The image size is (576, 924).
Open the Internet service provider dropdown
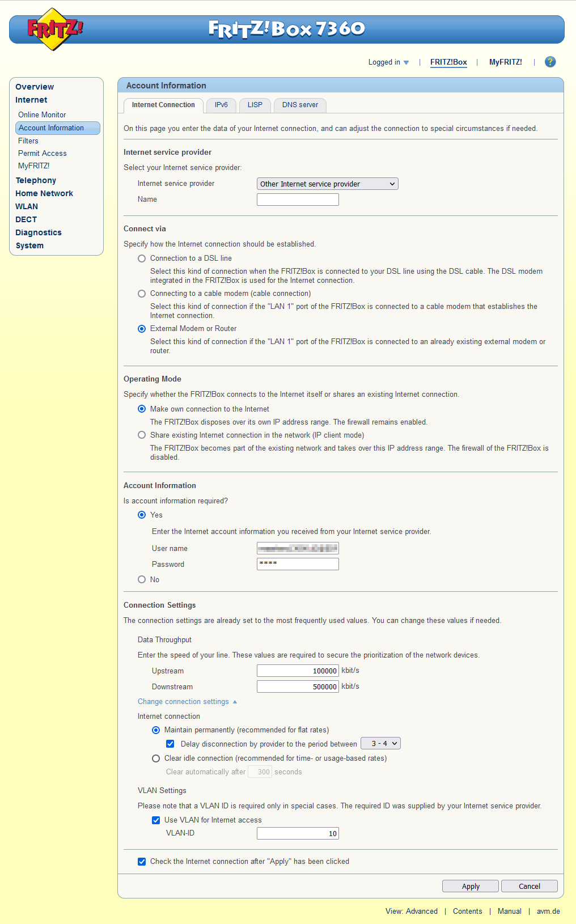[327, 184]
